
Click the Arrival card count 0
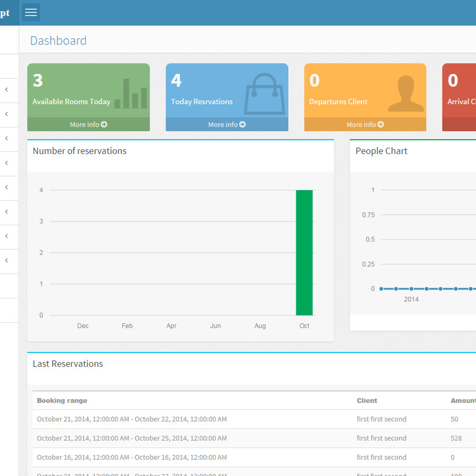point(453,80)
